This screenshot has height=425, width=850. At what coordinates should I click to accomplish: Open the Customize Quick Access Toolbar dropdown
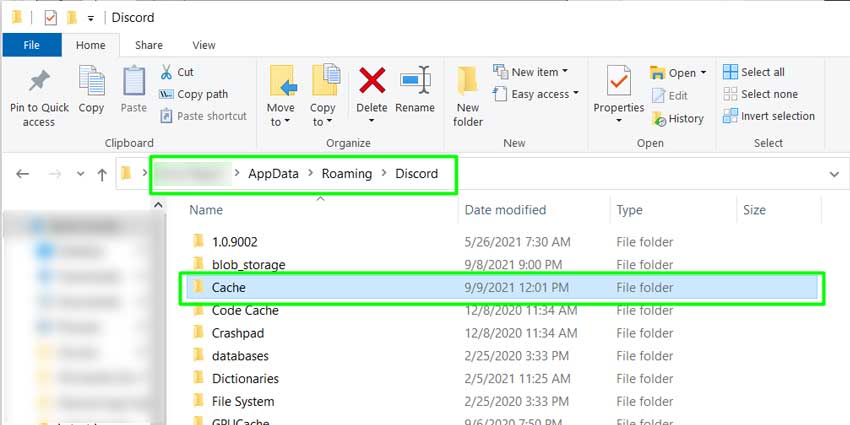91,18
